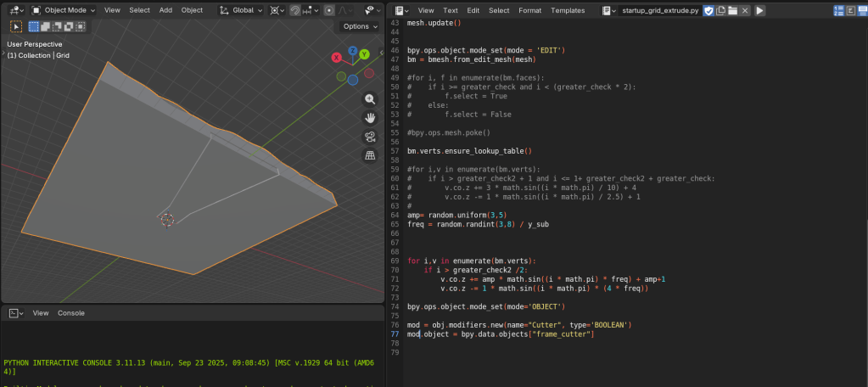
Task: Toggle proportional editing in the viewport header
Action: pyautogui.click(x=328, y=10)
